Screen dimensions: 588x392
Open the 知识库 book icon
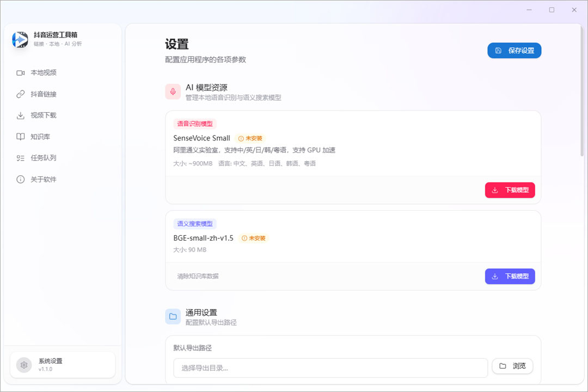(20, 137)
